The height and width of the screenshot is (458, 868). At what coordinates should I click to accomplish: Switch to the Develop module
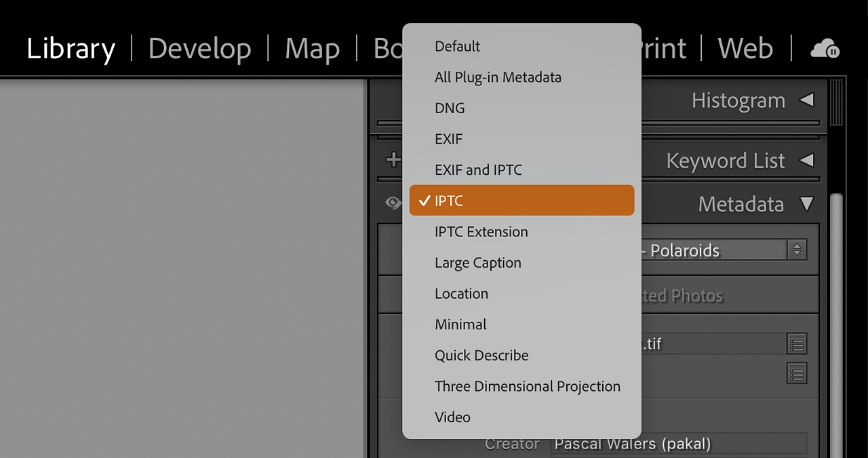click(x=199, y=49)
